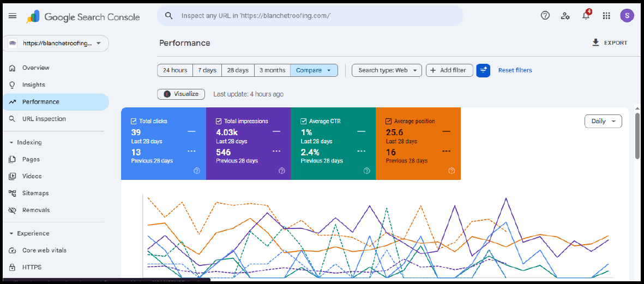Click the Export download icon
The image size is (644, 284).
coord(595,43)
